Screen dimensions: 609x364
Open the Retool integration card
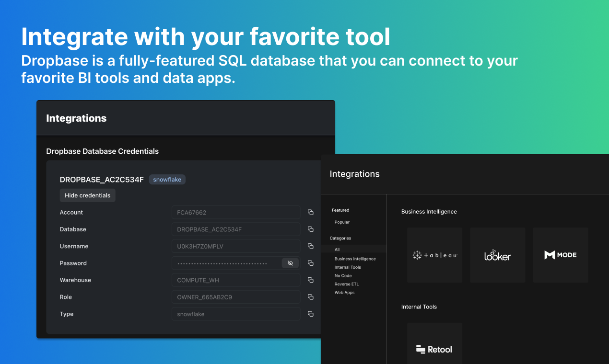(435, 343)
